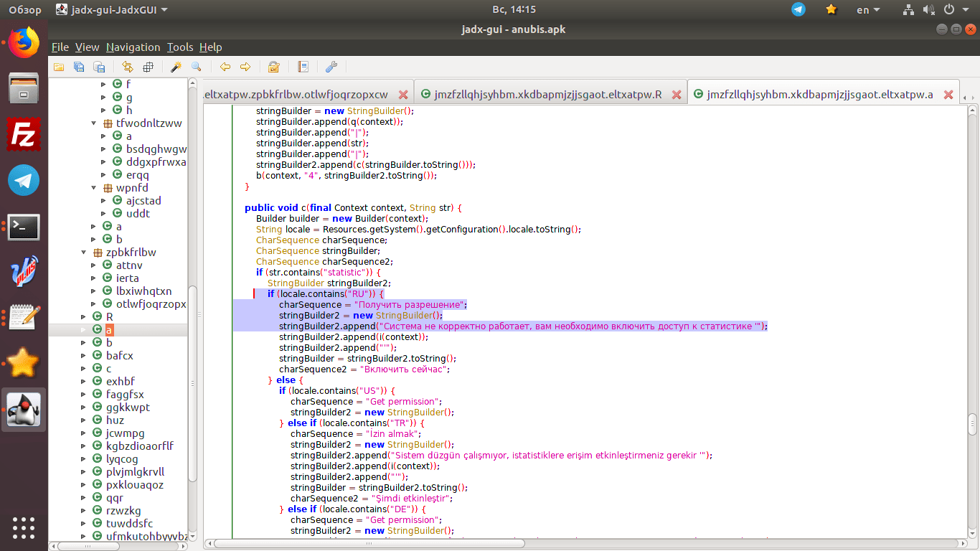Navigate back with the left arrow
The width and height of the screenshot is (980, 551).
click(225, 67)
